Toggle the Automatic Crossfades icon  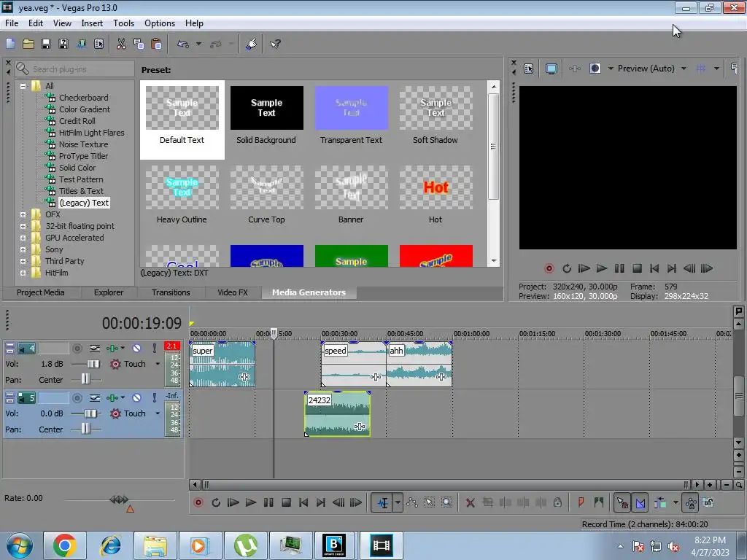[640, 502]
